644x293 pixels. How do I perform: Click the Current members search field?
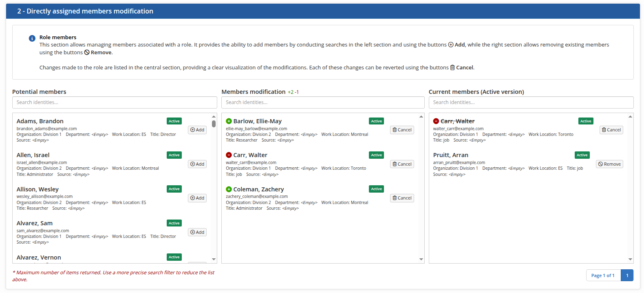[x=531, y=102]
